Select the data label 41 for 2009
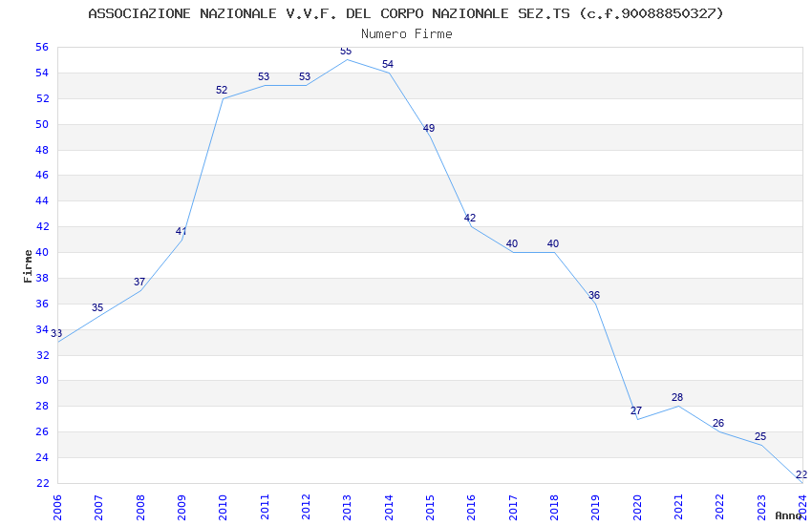The height and width of the screenshot is (525, 812). (181, 231)
